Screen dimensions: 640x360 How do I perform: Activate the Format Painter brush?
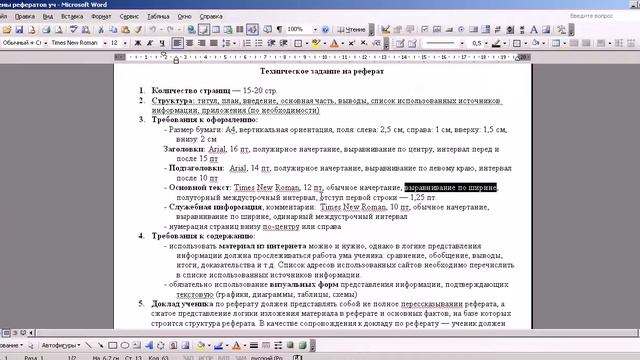(138, 30)
